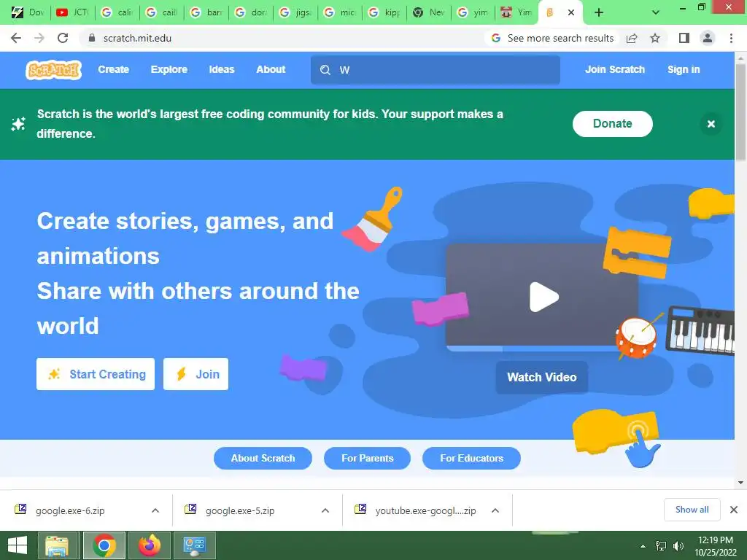This screenshot has width=747, height=560.
Task: Click the Watch Video button
Action: (x=542, y=377)
